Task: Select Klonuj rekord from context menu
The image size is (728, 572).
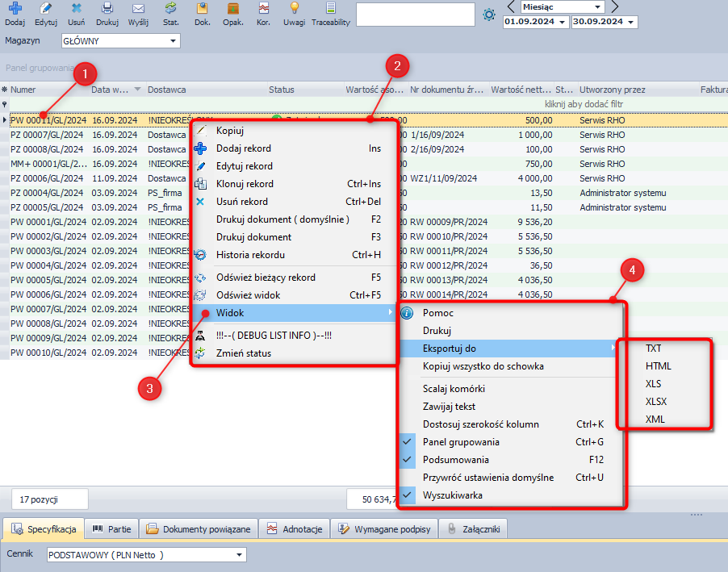Action: click(245, 184)
